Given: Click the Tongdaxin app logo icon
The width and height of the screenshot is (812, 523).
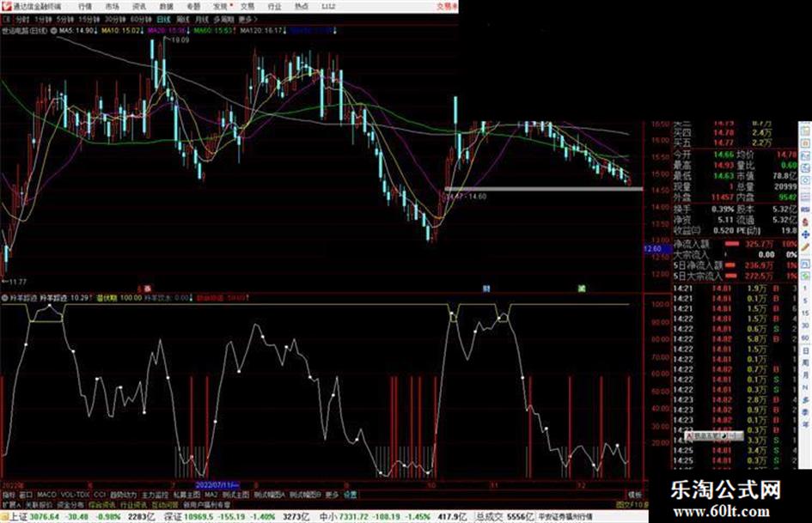Looking at the screenshot, I should [x=6, y=6].
